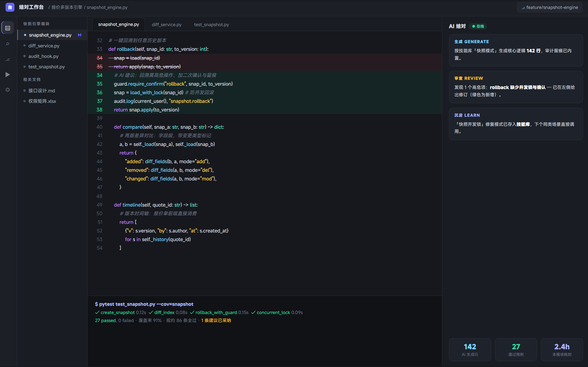The image size is (588, 367).
Task: Click audit.log added line
Action: (x=264, y=101)
